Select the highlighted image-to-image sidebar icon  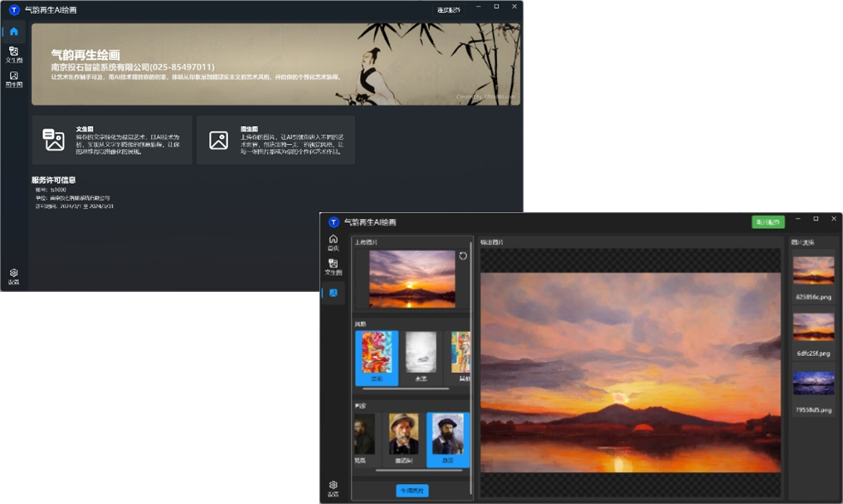point(333,293)
